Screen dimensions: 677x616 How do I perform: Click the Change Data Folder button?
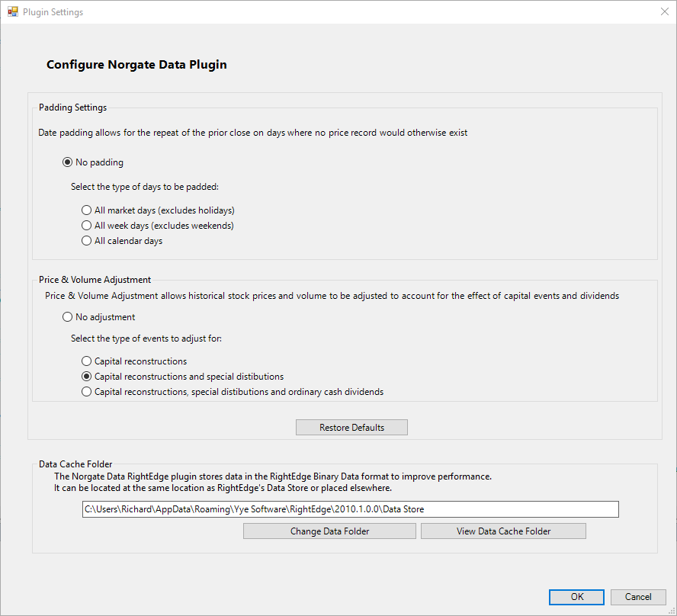[329, 531]
